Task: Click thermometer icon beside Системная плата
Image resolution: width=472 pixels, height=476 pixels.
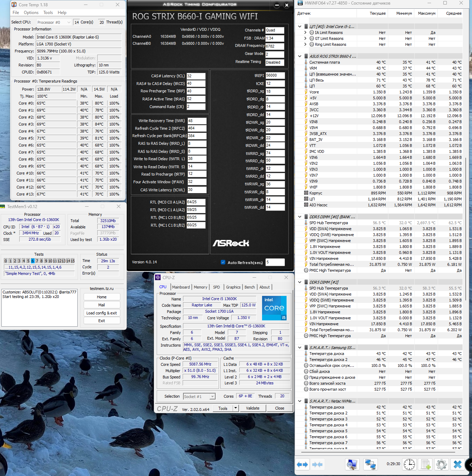Action: [x=306, y=62]
